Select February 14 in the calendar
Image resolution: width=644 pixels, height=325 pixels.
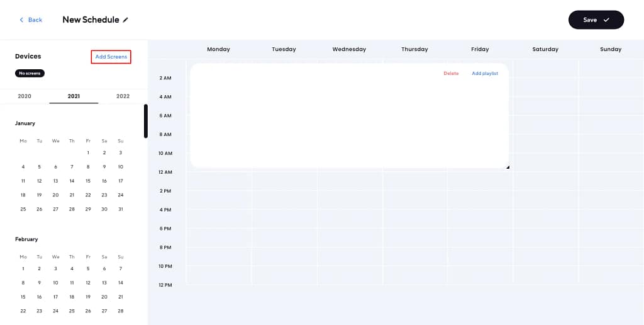coord(121,283)
